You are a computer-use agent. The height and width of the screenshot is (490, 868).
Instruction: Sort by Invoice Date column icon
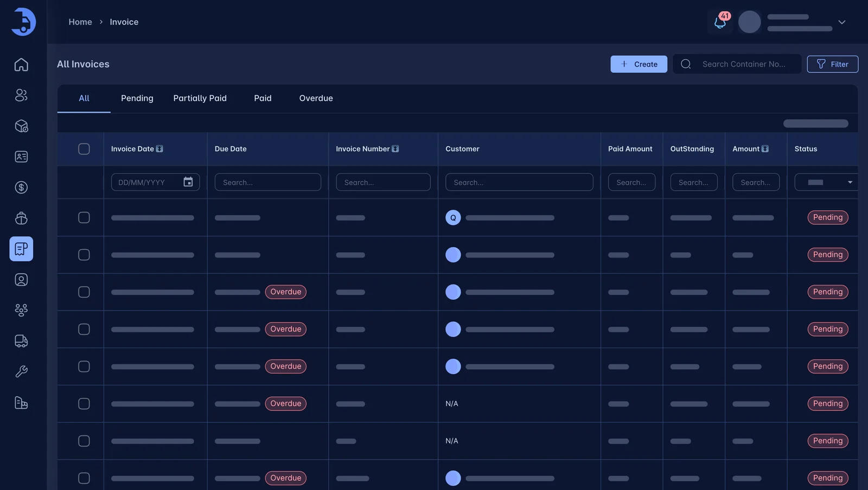click(159, 149)
